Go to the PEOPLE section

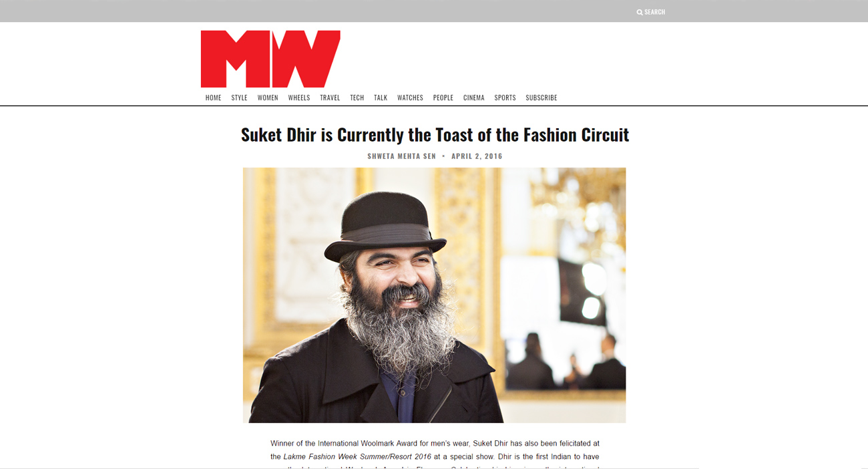(443, 98)
